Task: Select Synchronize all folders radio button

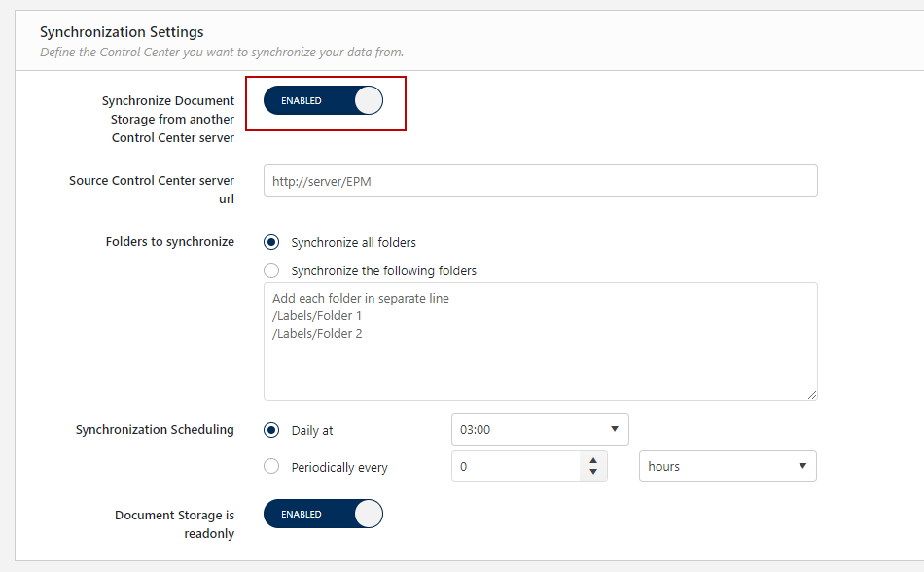Action: (272, 242)
